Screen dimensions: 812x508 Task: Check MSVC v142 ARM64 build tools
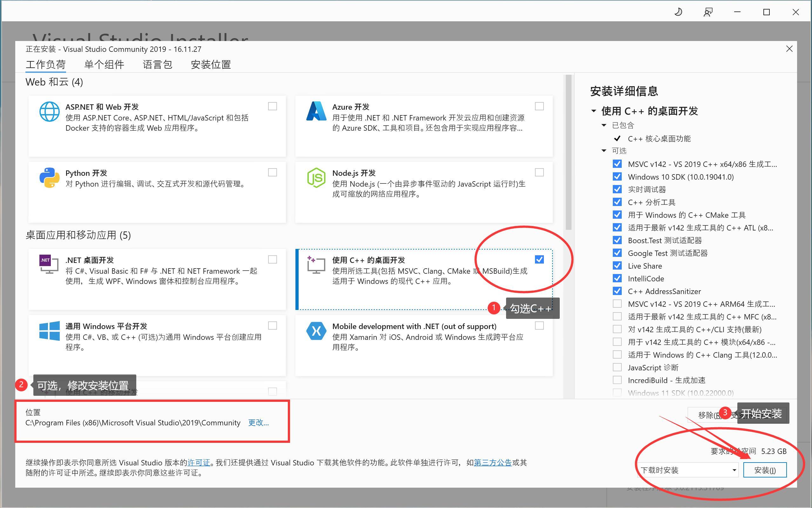coord(617,304)
